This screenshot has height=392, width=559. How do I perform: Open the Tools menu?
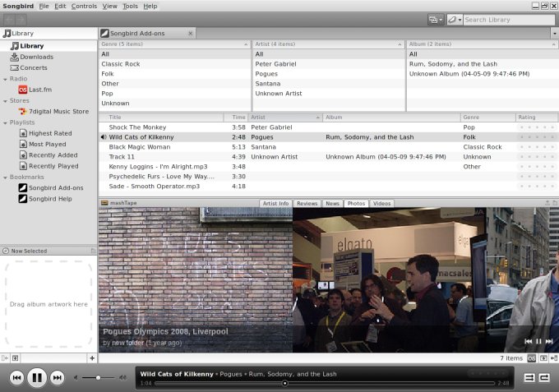(131, 6)
